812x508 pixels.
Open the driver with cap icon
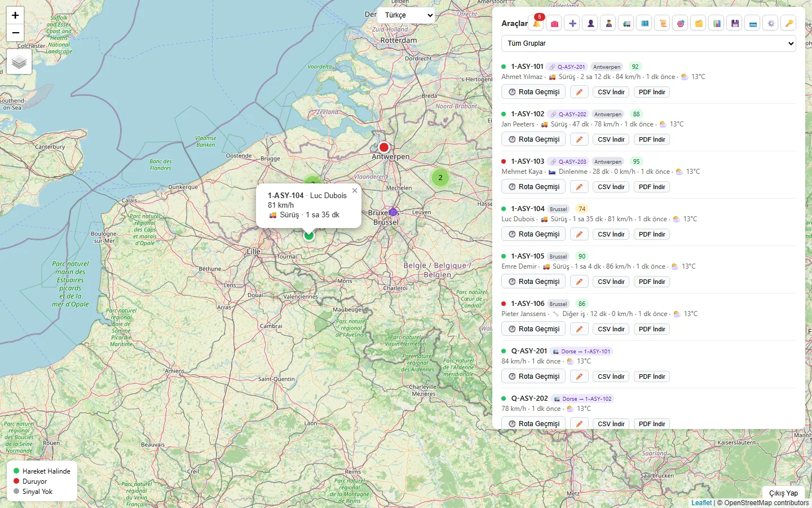coord(609,23)
